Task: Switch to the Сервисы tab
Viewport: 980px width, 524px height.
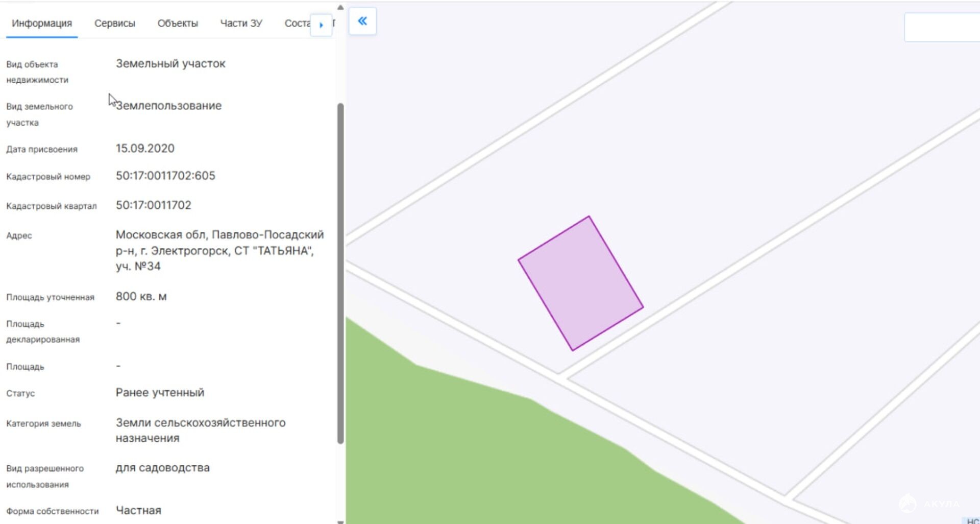Action: 114,23
